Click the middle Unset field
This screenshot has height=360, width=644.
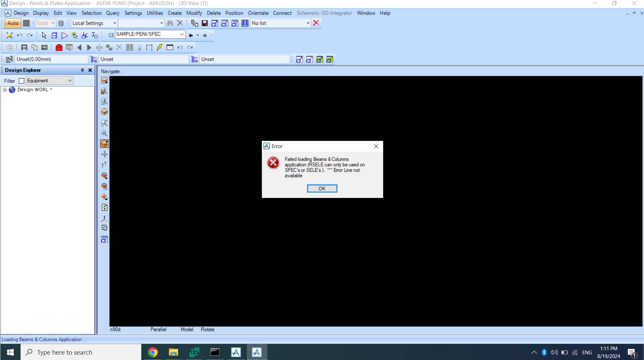pyautogui.click(x=144, y=59)
